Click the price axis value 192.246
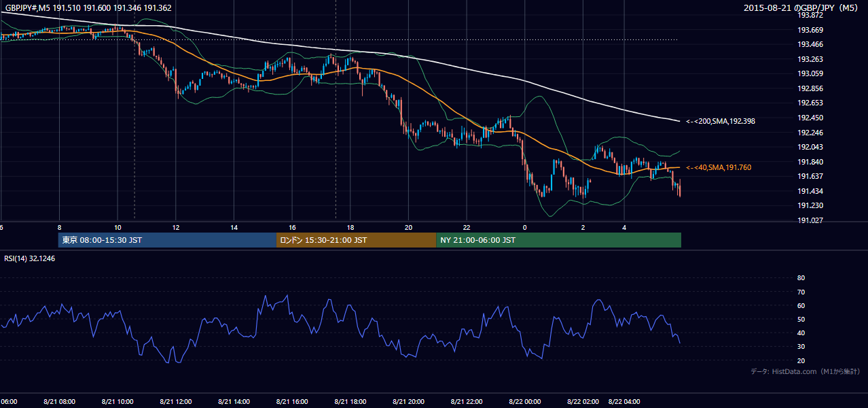The image size is (868, 408). tap(811, 133)
